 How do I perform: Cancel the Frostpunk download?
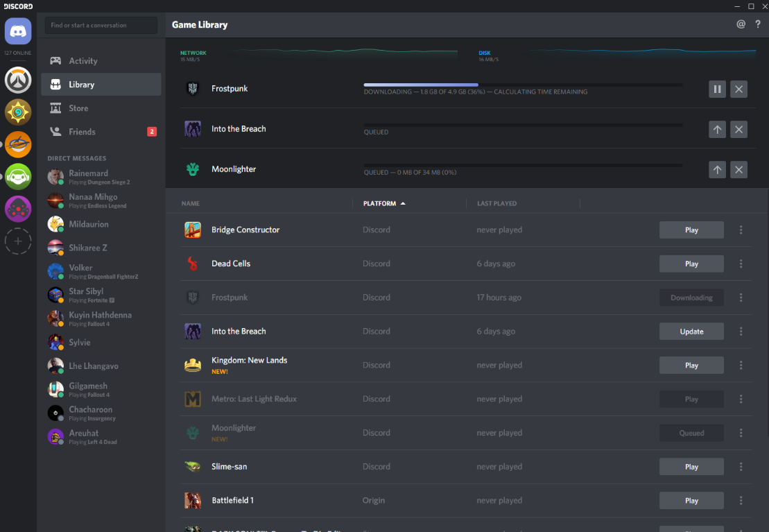pos(738,89)
